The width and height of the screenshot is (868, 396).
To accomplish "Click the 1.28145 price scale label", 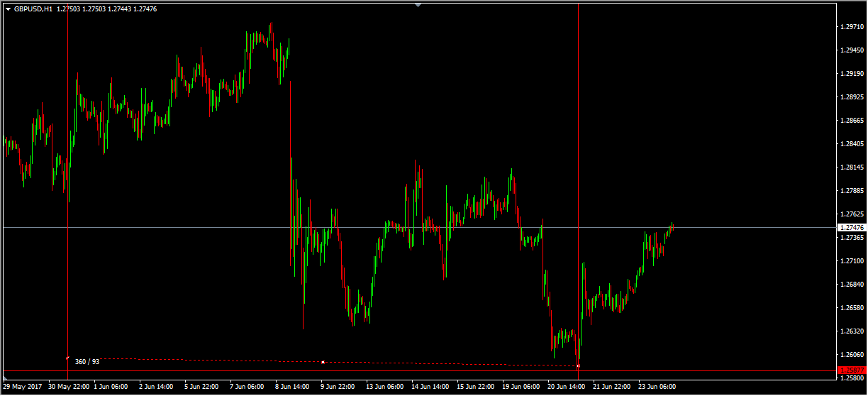I will 851,167.
